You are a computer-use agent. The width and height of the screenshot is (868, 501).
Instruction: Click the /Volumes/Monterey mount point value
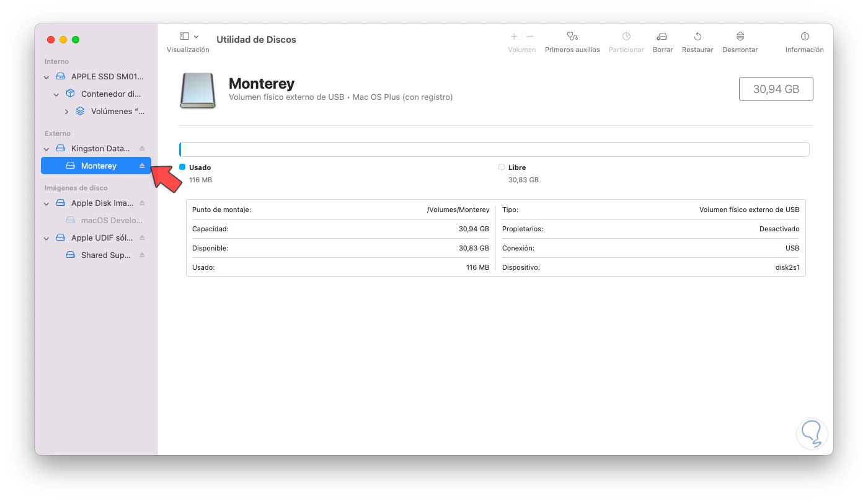[458, 210]
